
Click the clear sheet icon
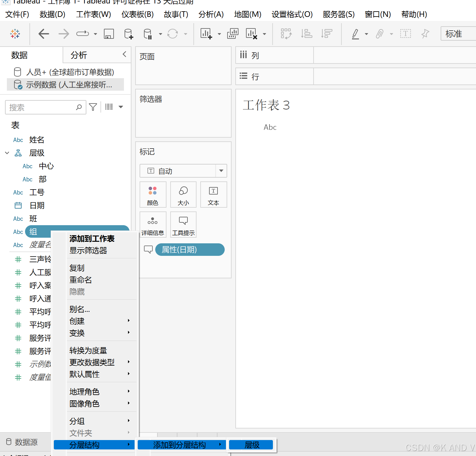252,34
